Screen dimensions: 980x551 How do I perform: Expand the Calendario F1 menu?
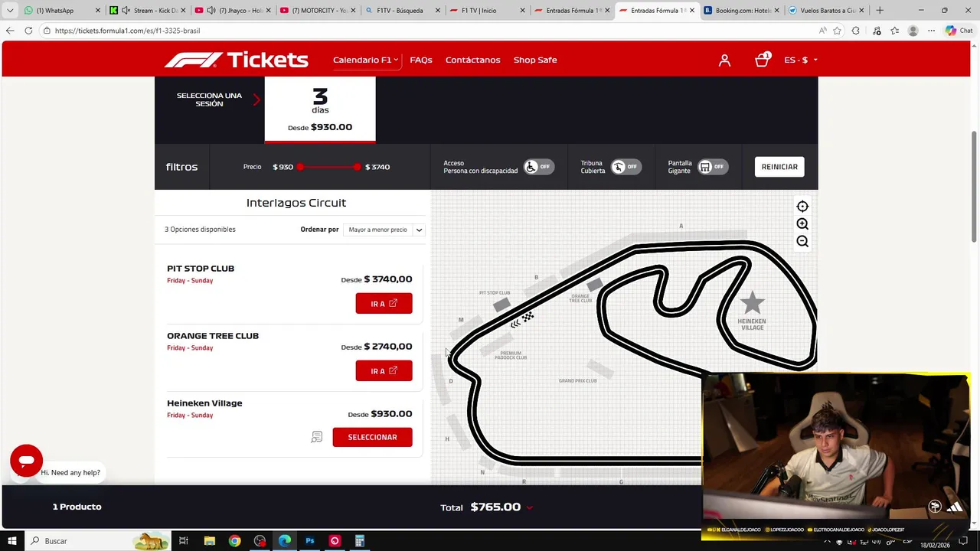365,60
